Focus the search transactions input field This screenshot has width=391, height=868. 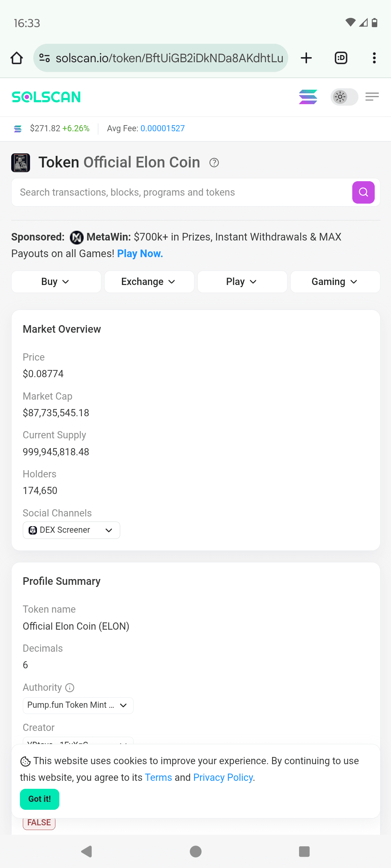pyautogui.click(x=182, y=192)
